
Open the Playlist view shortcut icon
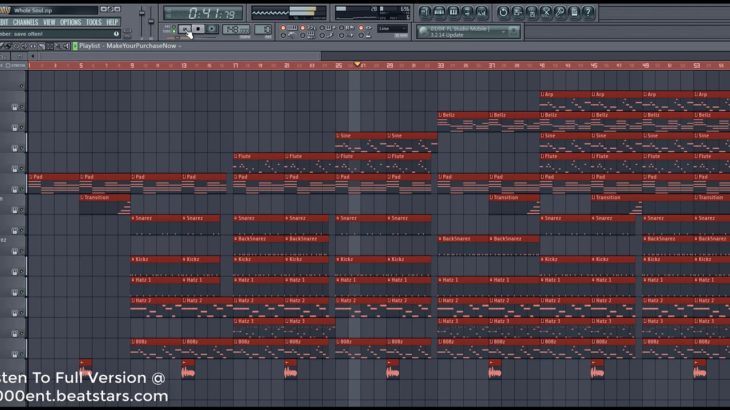(x=425, y=12)
